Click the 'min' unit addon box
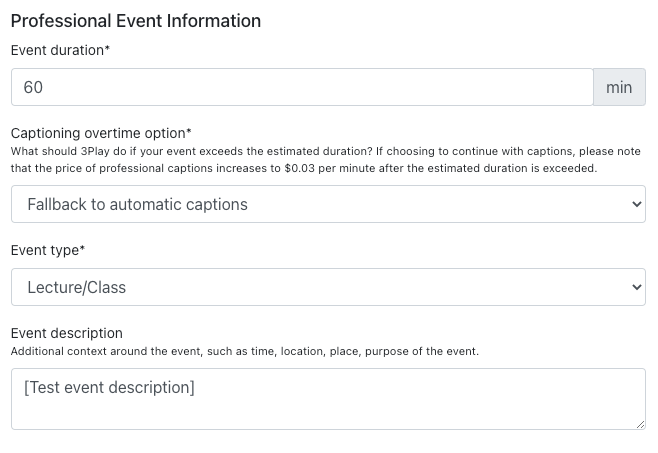Screen dimensions: 658x453 coord(619,87)
